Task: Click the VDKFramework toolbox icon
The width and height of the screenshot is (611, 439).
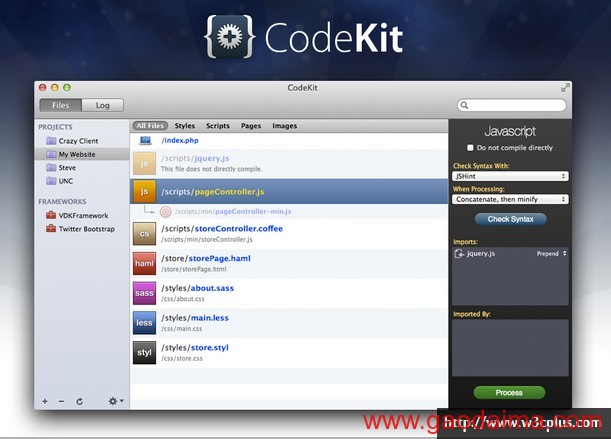Action: (51, 215)
